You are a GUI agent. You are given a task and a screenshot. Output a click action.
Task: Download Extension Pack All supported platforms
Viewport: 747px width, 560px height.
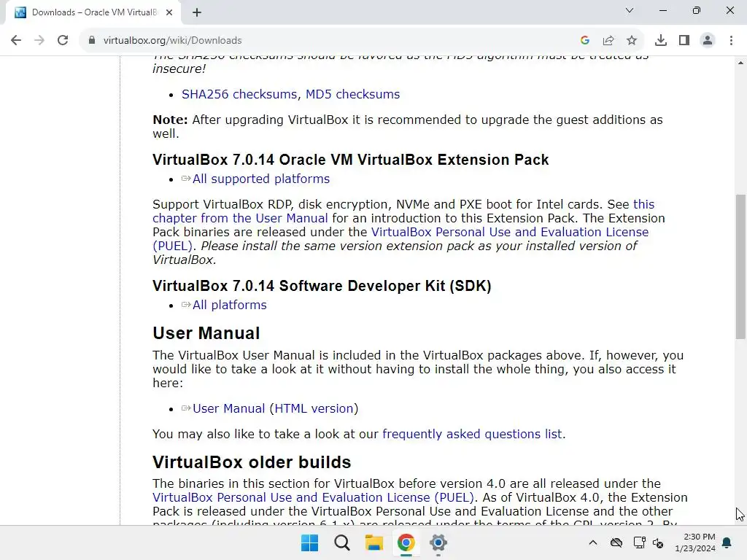[x=260, y=179]
